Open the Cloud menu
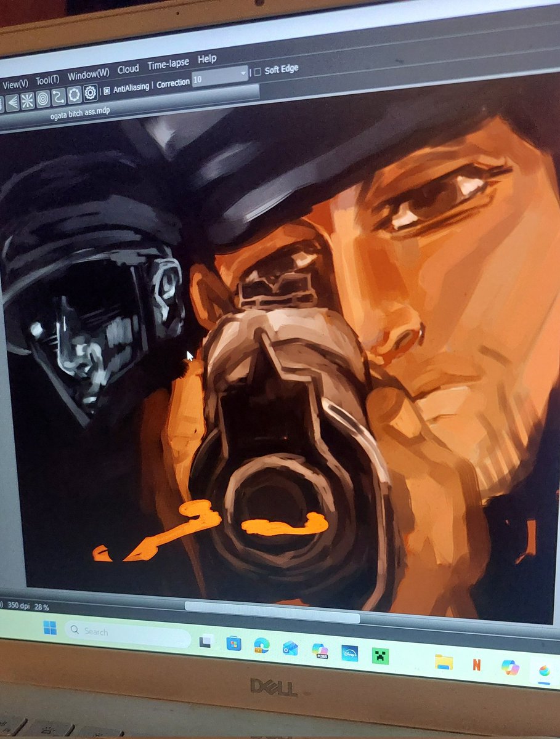The height and width of the screenshot is (739, 560). point(128,69)
